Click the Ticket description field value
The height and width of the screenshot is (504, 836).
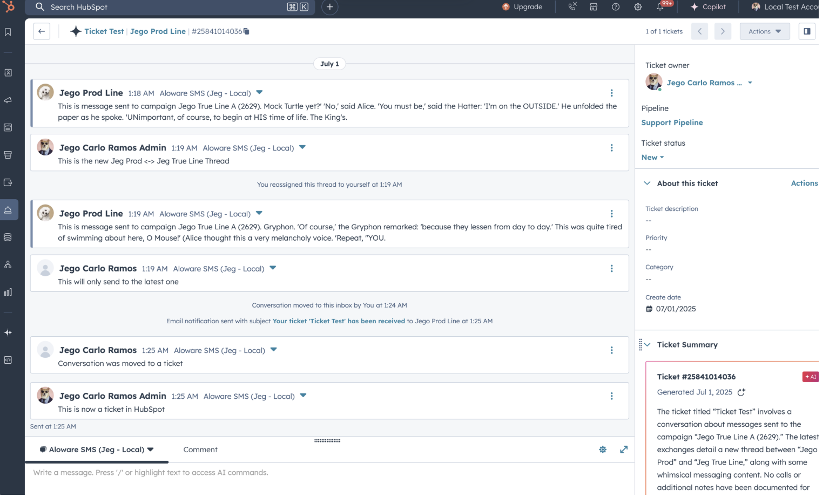coord(649,221)
